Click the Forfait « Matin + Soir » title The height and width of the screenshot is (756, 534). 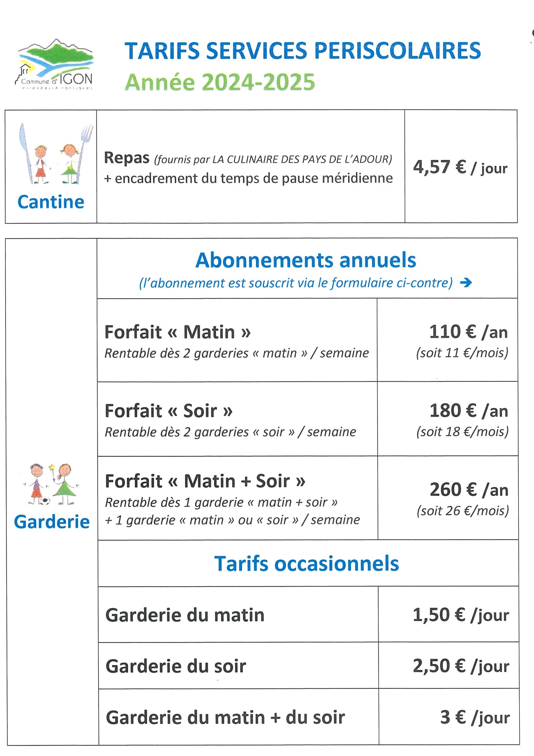pyautogui.click(x=205, y=481)
